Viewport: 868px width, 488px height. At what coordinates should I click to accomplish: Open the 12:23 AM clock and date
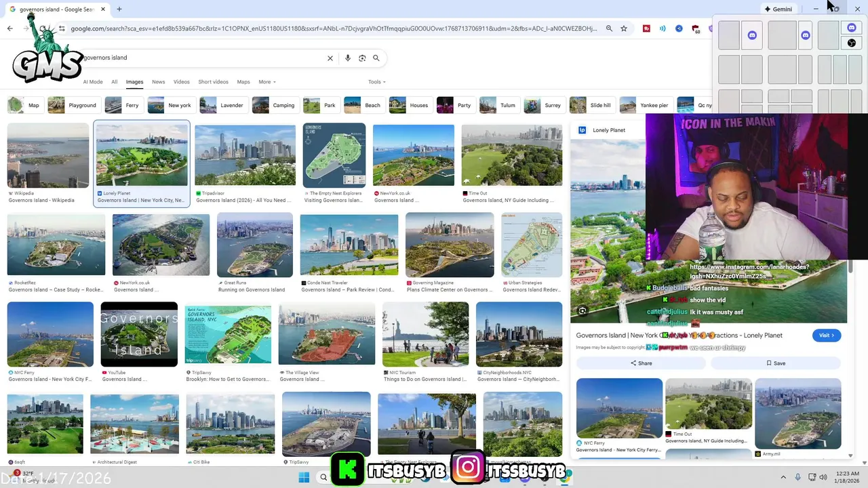point(848,477)
